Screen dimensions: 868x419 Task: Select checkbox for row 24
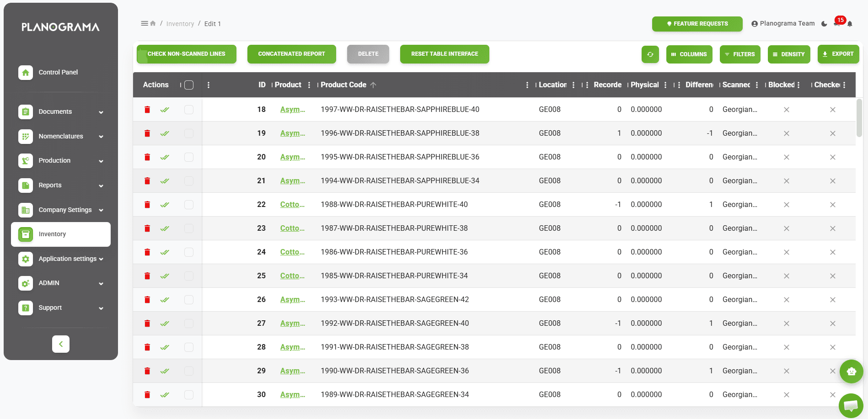[x=189, y=252]
